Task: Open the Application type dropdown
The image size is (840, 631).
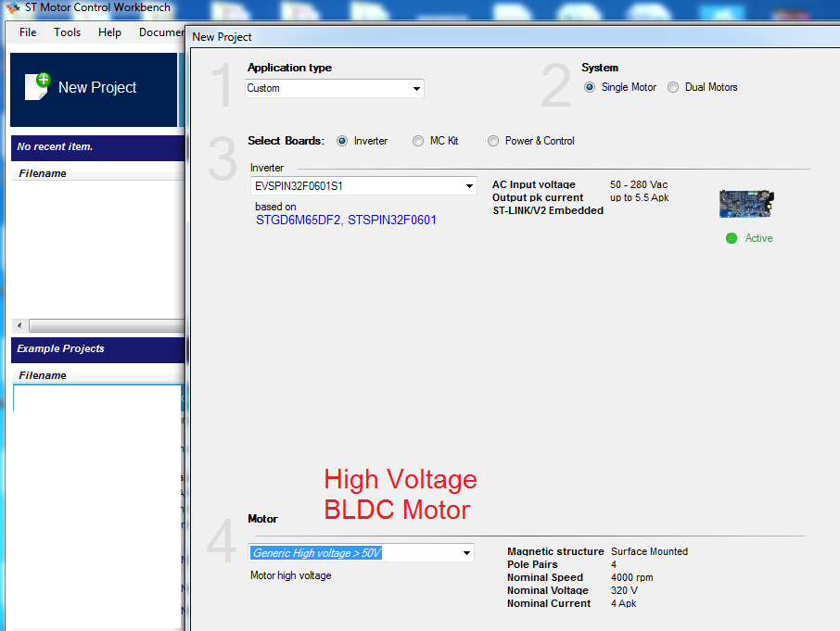Action: (x=335, y=88)
